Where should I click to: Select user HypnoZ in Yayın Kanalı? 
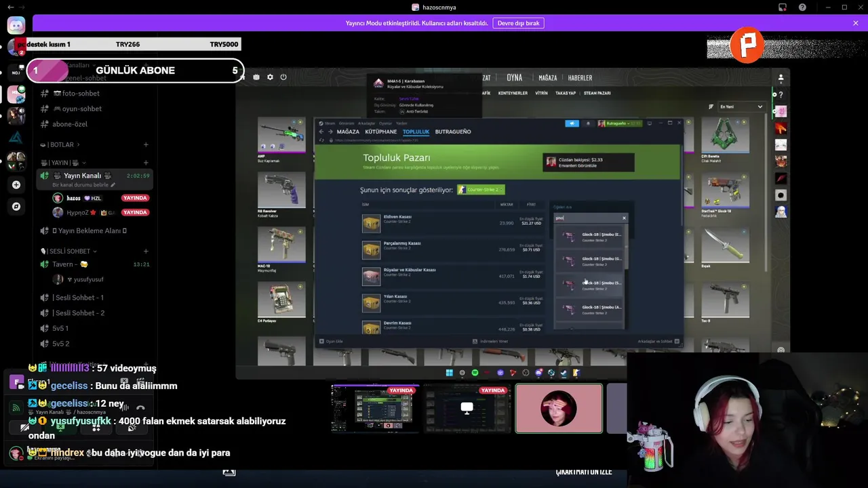(x=100, y=212)
